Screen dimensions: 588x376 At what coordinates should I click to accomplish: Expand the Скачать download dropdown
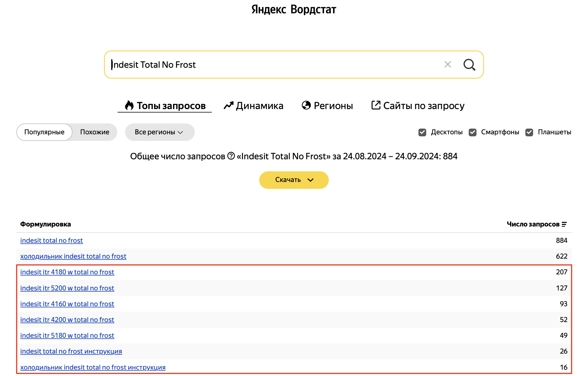click(294, 180)
